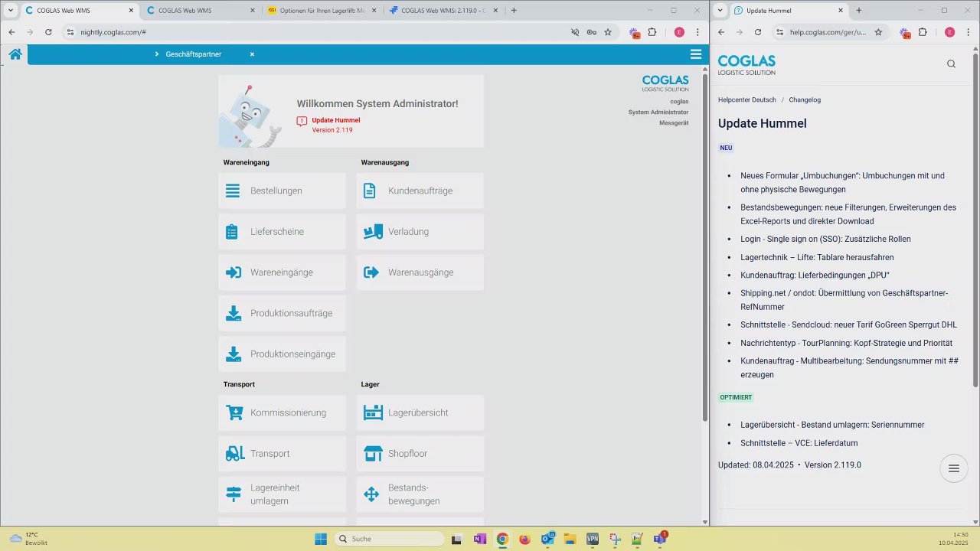Viewport: 980px width, 551px height.
Task: Close the Geschäftspartner tab
Action: tap(252, 54)
